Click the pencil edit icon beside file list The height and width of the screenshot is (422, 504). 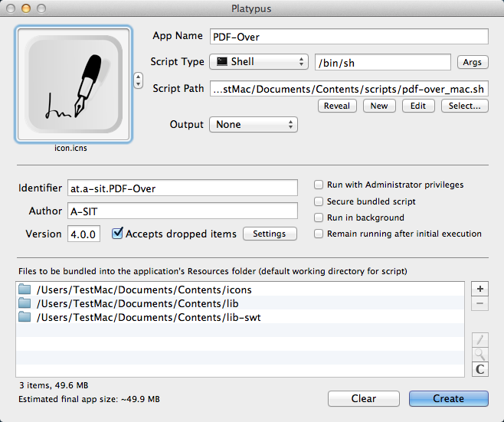coord(479,339)
